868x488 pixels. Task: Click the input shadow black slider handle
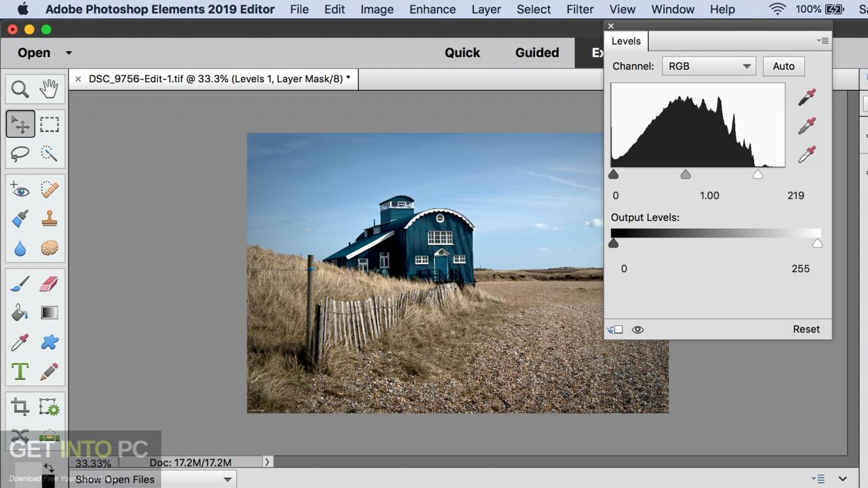click(614, 174)
